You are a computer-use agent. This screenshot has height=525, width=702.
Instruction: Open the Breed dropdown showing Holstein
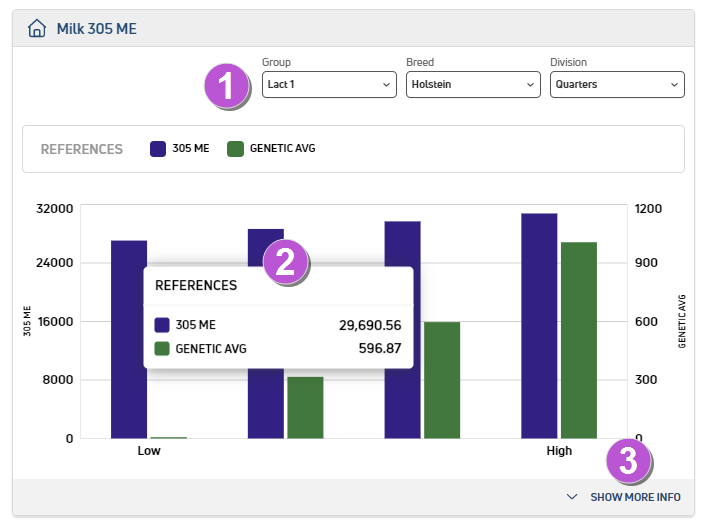(x=473, y=85)
